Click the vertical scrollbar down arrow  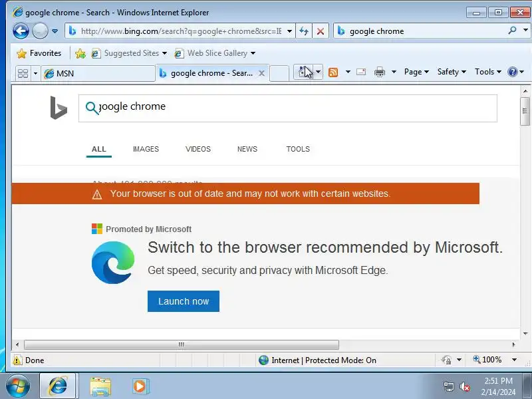525,334
